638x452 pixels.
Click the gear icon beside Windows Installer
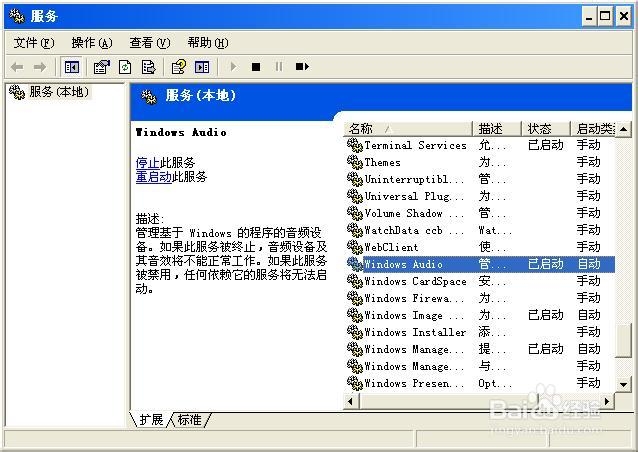coord(355,332)
